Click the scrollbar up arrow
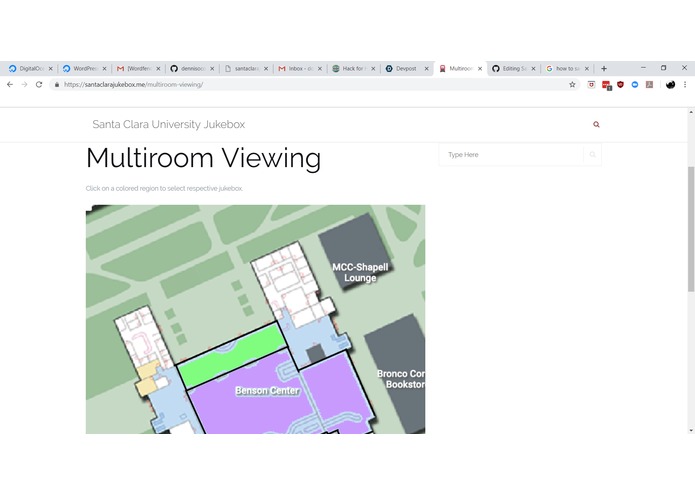 click(691, 113)
